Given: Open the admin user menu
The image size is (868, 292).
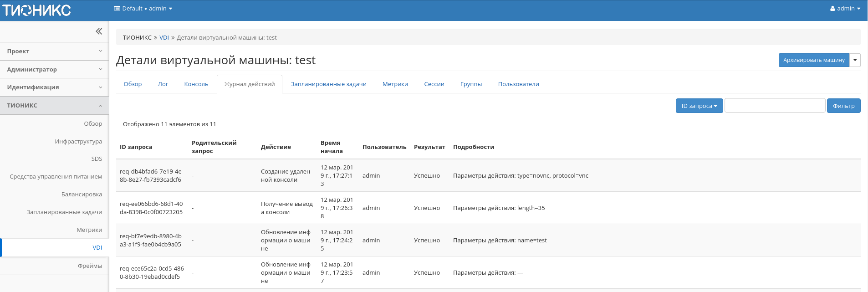Looking at the screenshot, I should (845, 8).
